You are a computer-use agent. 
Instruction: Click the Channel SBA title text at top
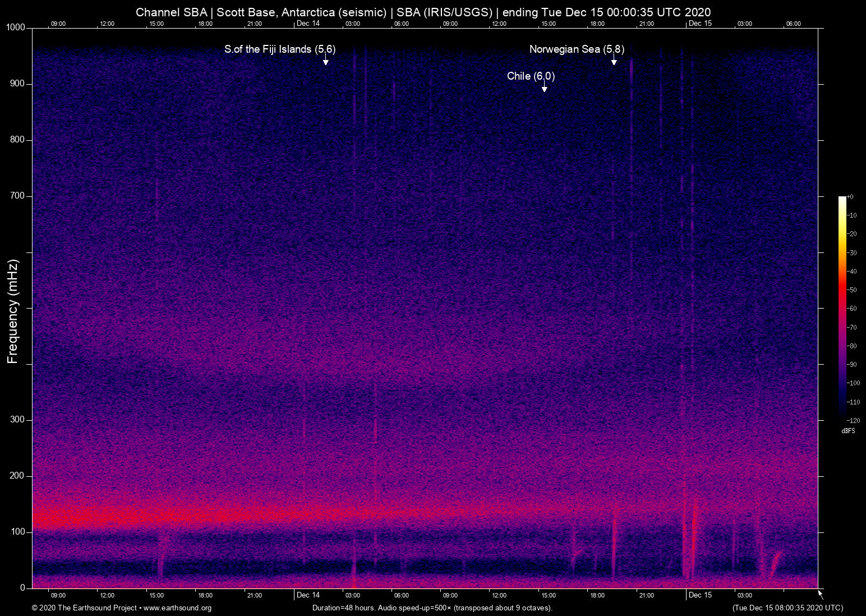(423, 12)
